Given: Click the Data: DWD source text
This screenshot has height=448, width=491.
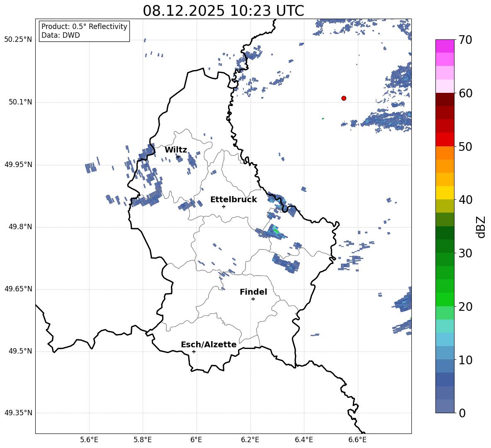Looking at the screenshot, I should [x=61, y=35].
